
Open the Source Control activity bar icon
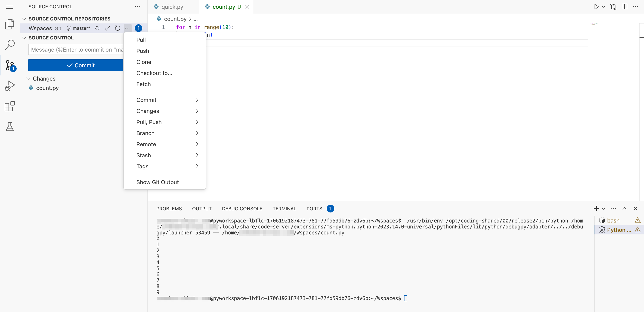[10, 65]
